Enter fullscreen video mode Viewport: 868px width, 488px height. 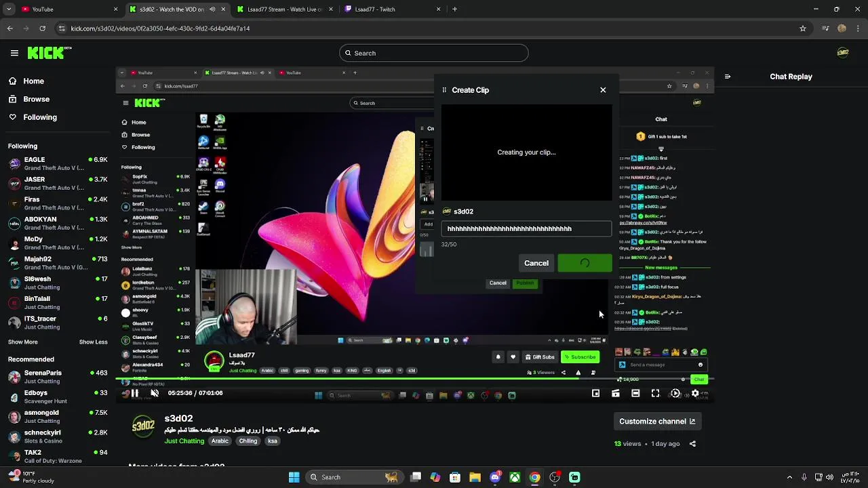pyautogui.click(x=655, y=393)
